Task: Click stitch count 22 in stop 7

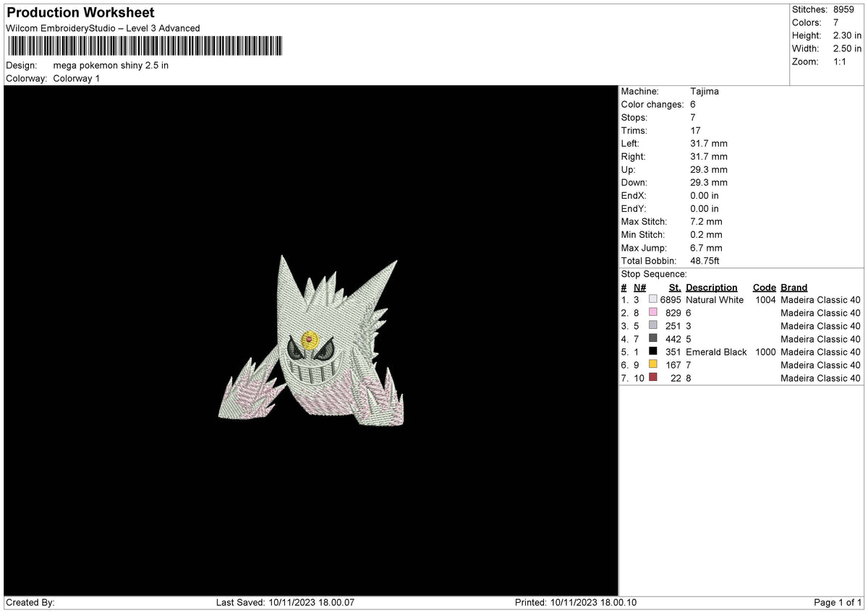Action: 676,378
